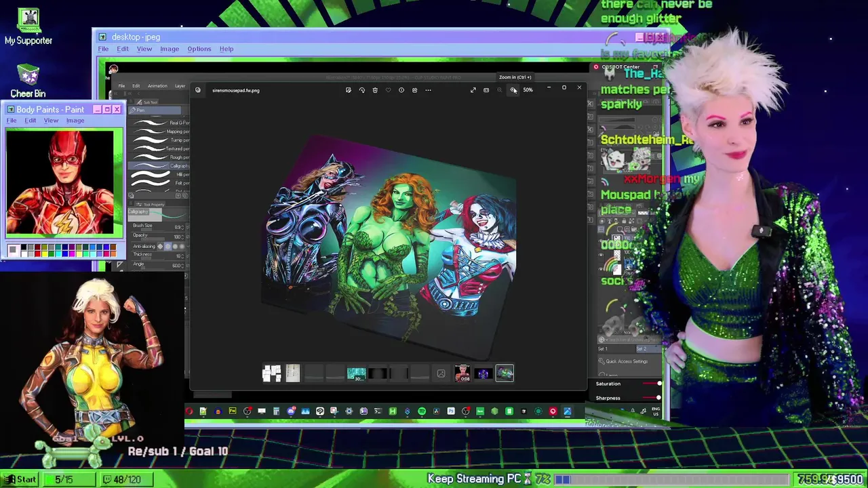Pick red swatch in Body Paints palette
The width and height of the screenshot is (868, 488).
point(37,253)
